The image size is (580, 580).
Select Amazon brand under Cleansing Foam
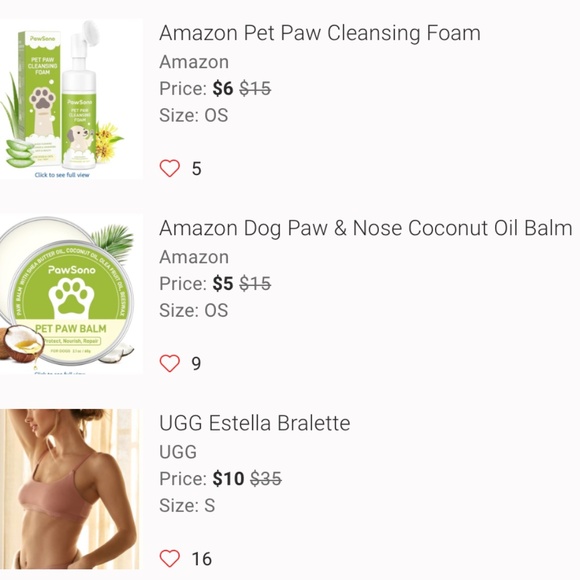pyautogui.click(x=194, y=62)
